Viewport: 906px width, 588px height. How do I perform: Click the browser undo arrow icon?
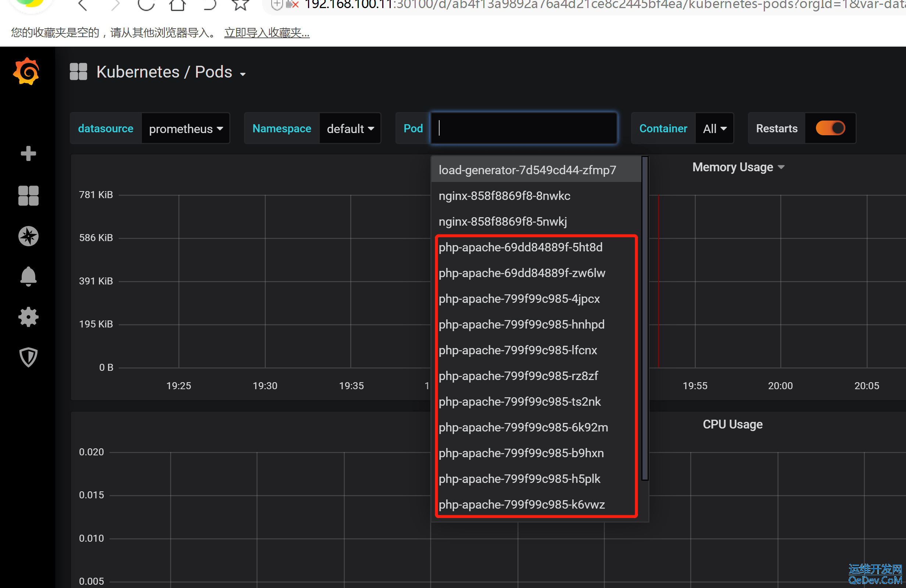pos(210,4)
